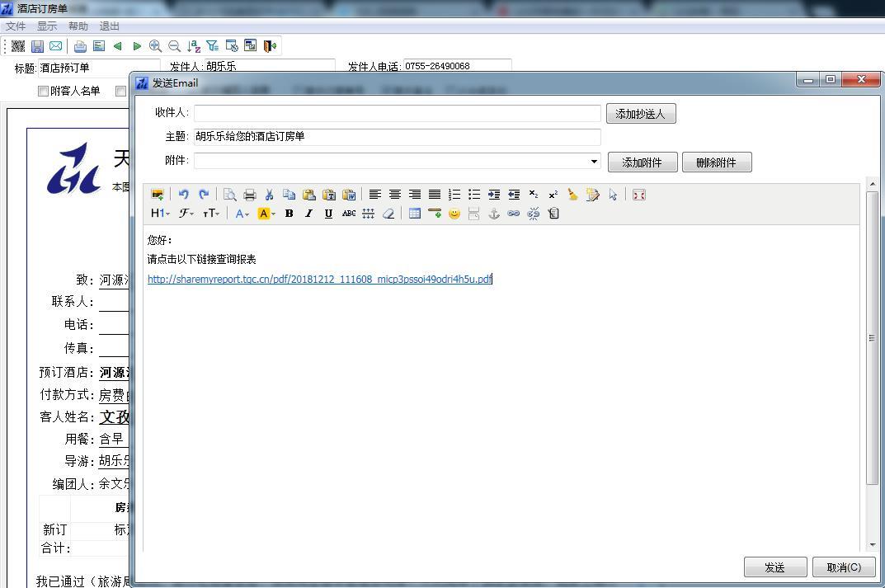This screenshot has width=885, height=588.
Task: Insert an anchor in the email
Action: click(x=494, y=214)
